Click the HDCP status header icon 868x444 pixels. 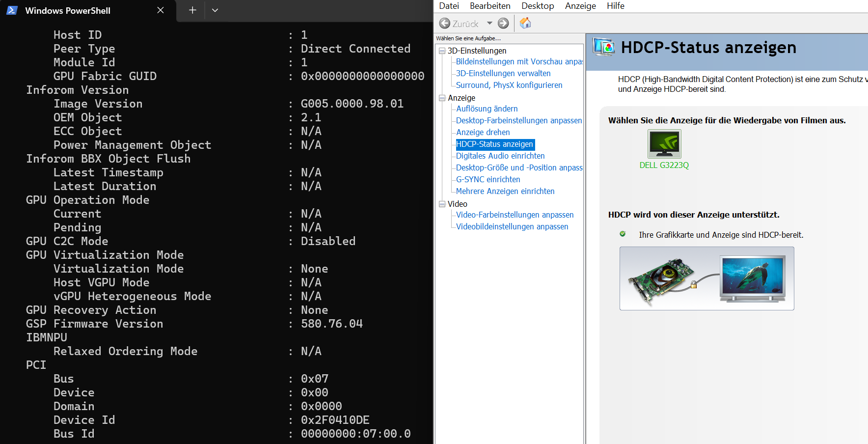click(604, 48)
